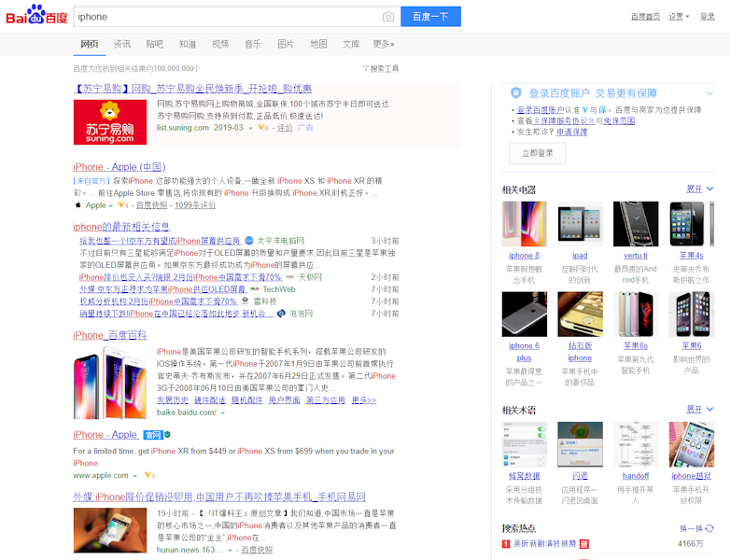Click the vertu ti related thumbnail
Screen dimensions: 731x560
pos(636,224)
